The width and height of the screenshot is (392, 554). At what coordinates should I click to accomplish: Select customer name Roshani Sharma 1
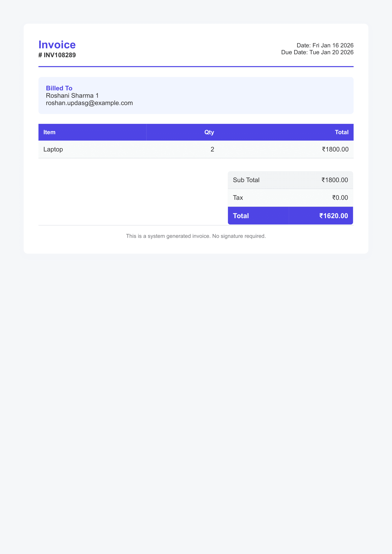tap(72, 96)
